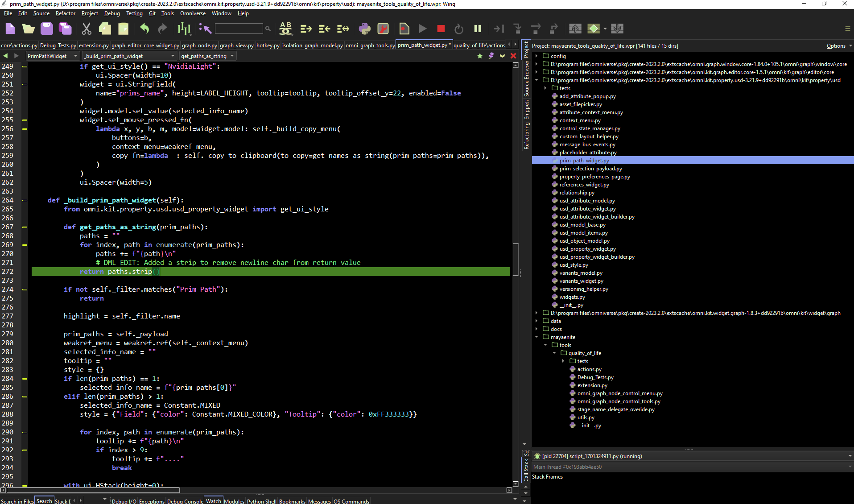The width and height of the screenshot is (854, 504).
Task: Expand the tests folder in the Project tree
Action: tap(545, 88)
